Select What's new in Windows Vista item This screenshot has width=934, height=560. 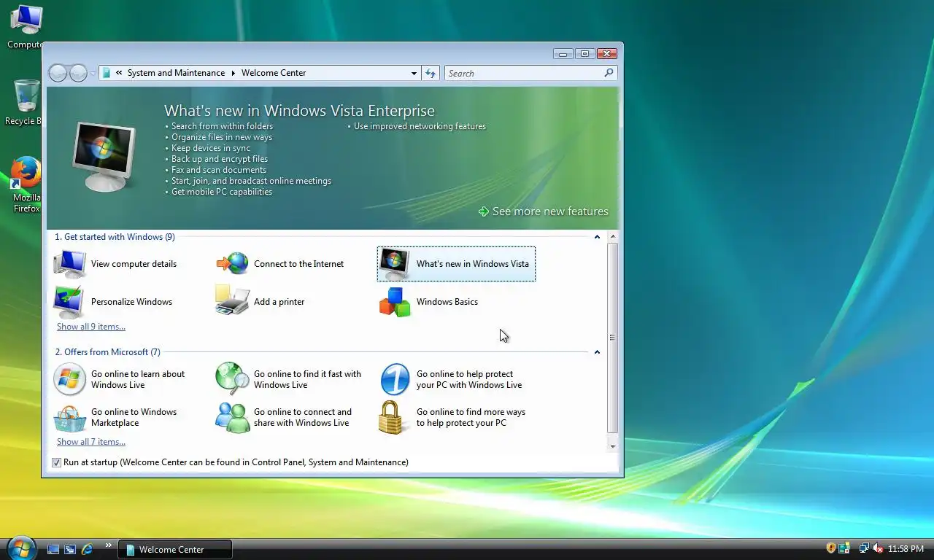[456, 264]
